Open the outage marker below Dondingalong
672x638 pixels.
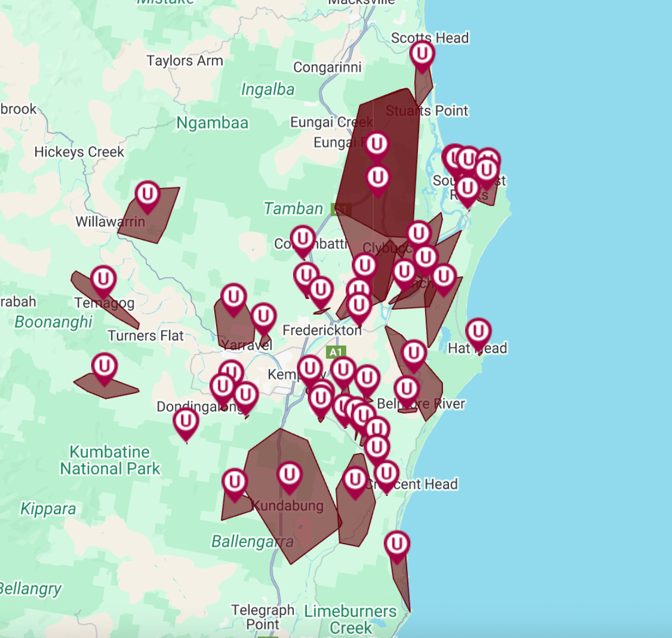[x=186, y=424]
